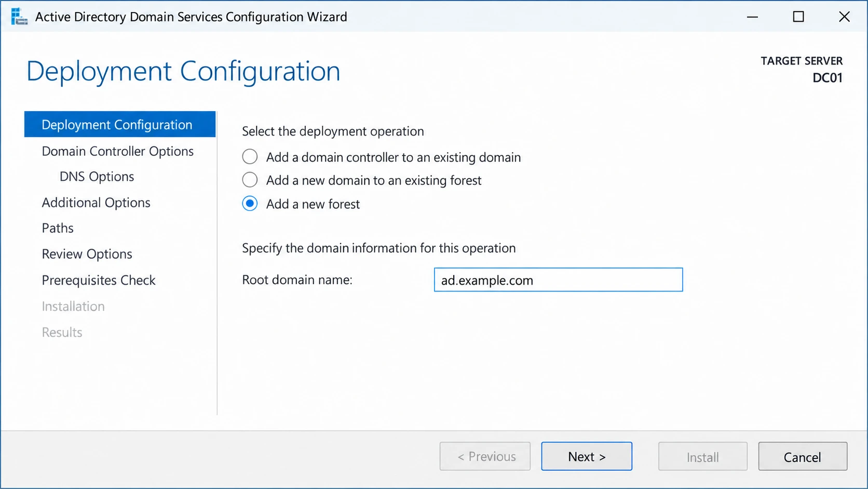Click the disabled Previous button

pos(485,456)
